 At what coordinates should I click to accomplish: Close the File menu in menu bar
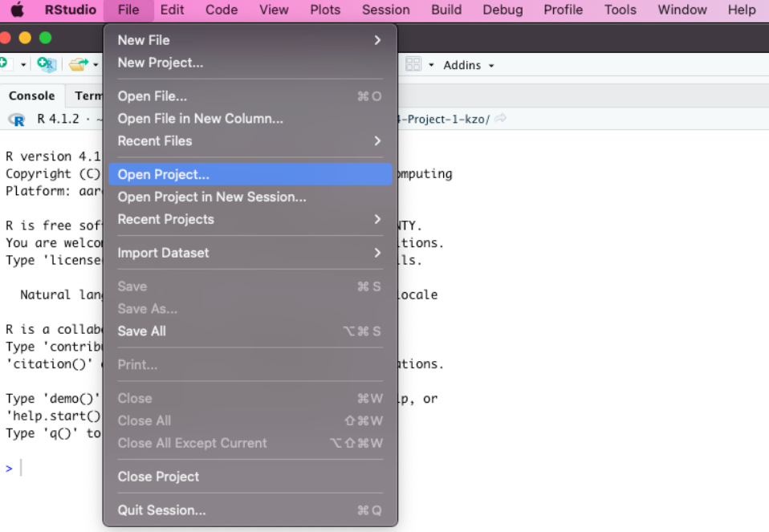[x=128, y=10]
